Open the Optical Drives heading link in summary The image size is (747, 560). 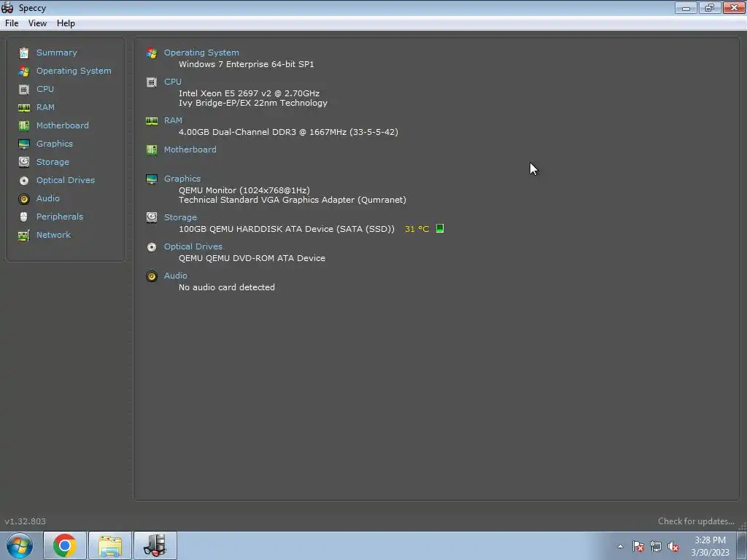tap(193, 246)
